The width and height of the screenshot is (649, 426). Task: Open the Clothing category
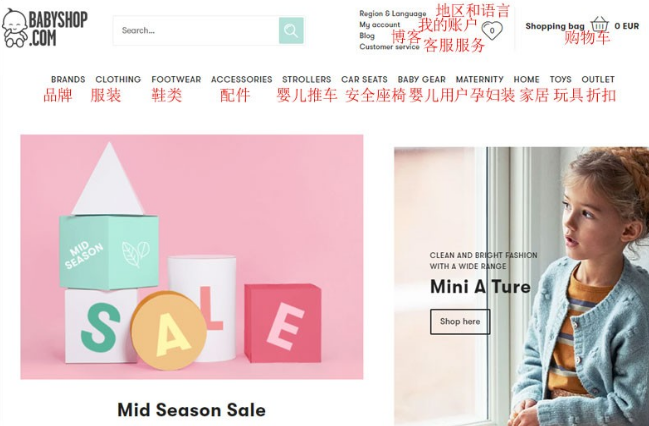pos(118,79)
